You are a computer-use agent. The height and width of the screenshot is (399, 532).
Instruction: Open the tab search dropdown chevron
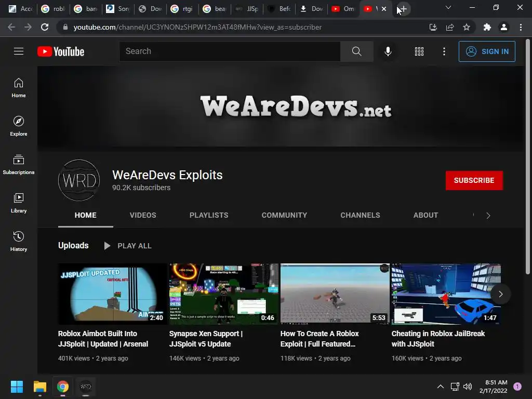coord(448,7)
